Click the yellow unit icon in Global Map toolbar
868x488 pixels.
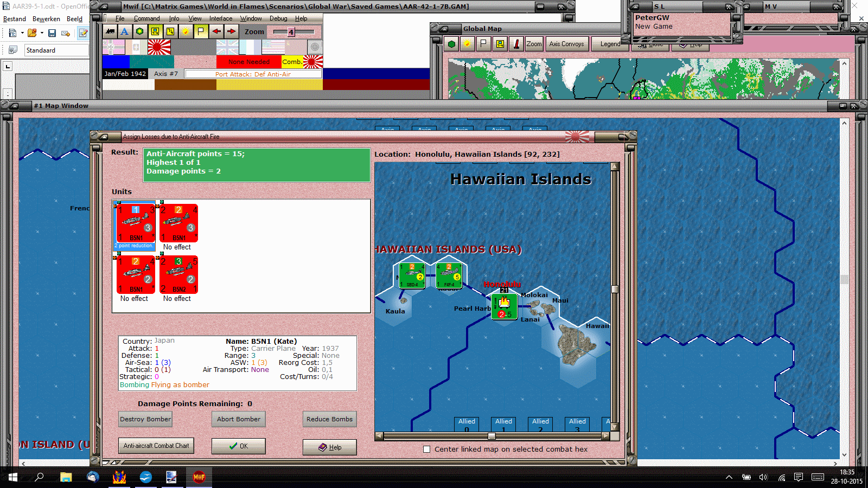(500, 44)
